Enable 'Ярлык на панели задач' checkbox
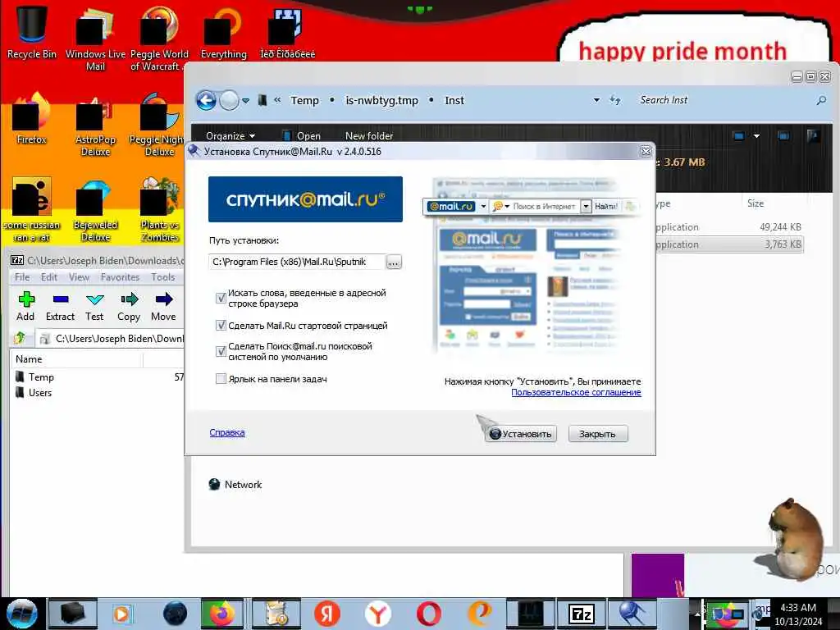The width and height of the screenshot is (840, 630). coord(221,379)
